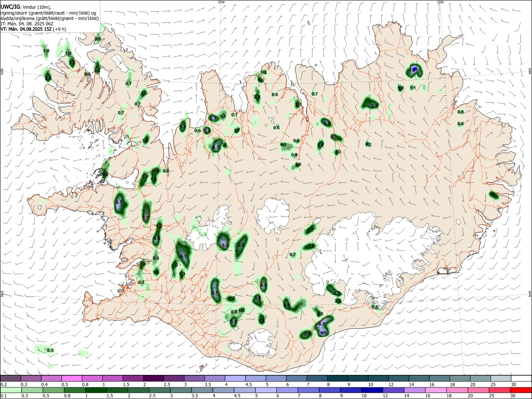This screenshot has height=399, width=532.
Task: Click the UWC/IG title text
Action: tap(10, 7)
